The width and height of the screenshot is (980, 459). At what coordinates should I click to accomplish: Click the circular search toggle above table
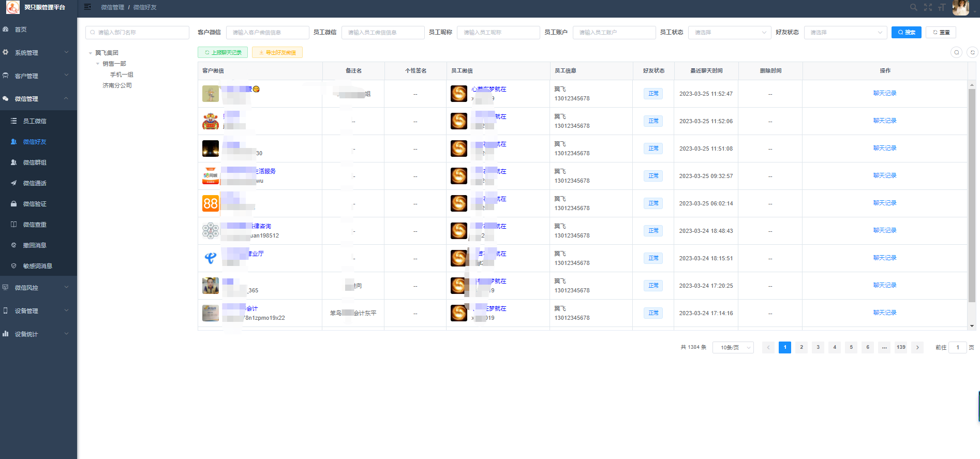(x=957, y=52)
